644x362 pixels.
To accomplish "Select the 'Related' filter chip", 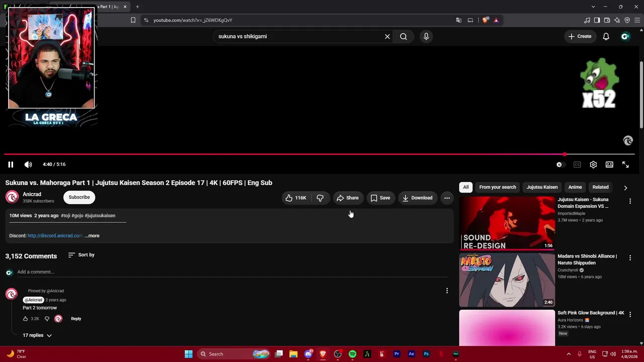I will tap(600, 187).
